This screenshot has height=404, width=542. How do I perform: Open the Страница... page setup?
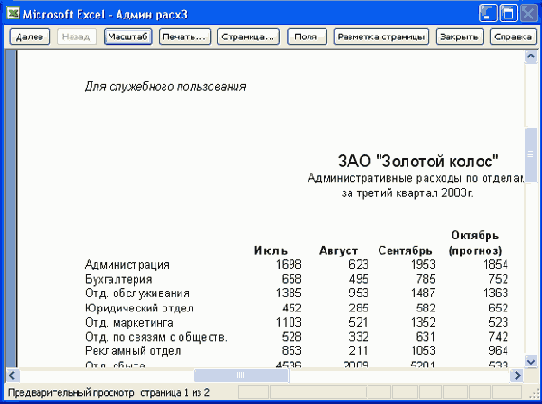pyautogui.click(x=248, y=37)
